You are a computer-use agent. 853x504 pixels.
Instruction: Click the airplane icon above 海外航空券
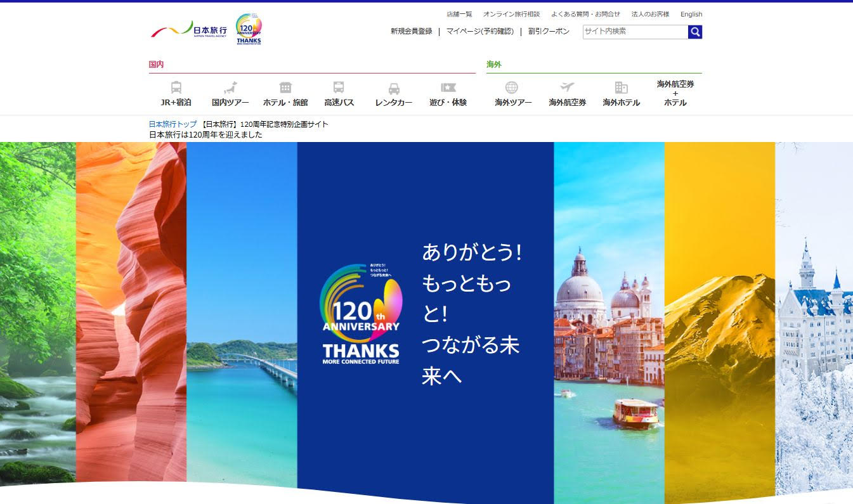click(567, 87)
